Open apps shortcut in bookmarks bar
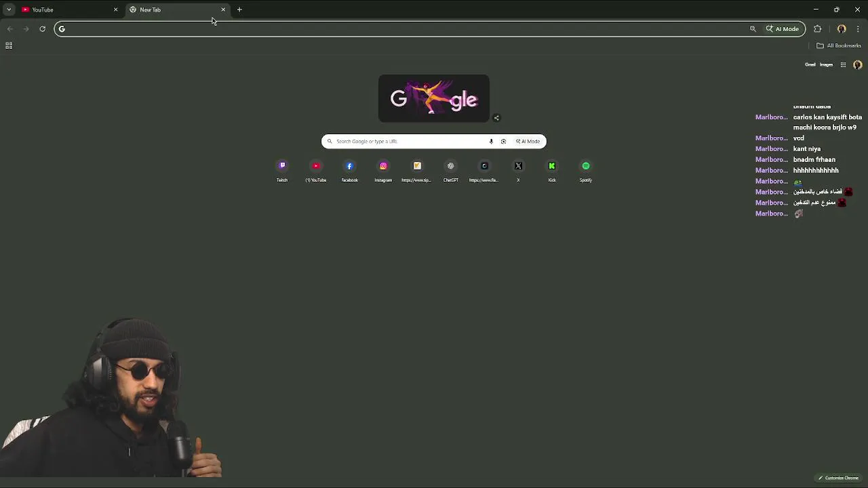Viewport: 868px width, 488px height. 9,45
